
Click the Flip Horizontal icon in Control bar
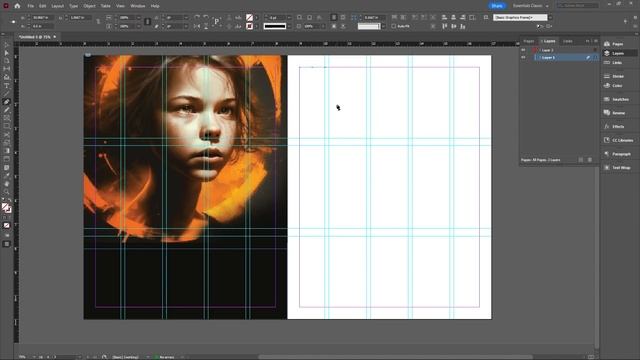pos(197,26)
